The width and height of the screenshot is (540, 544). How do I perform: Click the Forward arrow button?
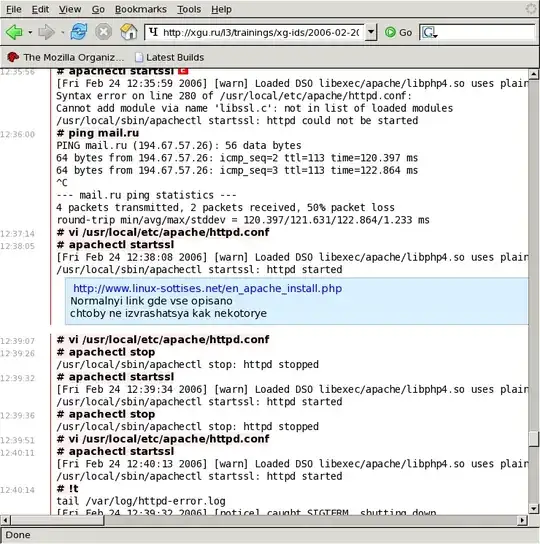(x=46, y=32)
